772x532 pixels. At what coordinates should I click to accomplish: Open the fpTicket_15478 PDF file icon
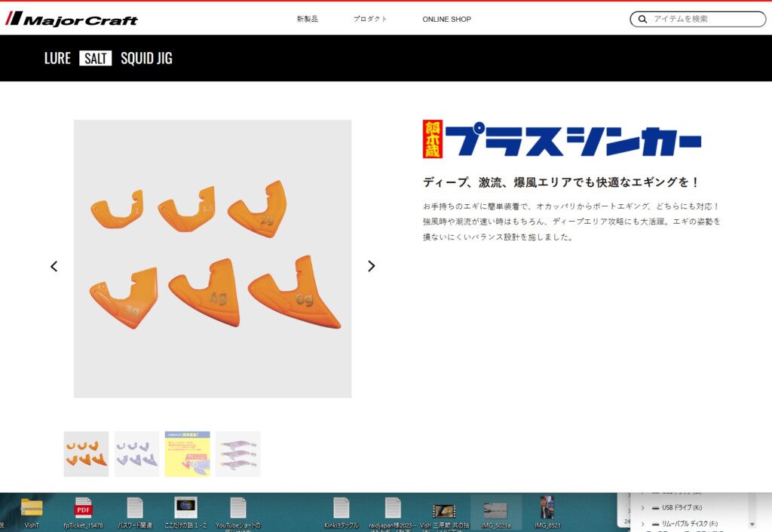[x=83, y=508]
